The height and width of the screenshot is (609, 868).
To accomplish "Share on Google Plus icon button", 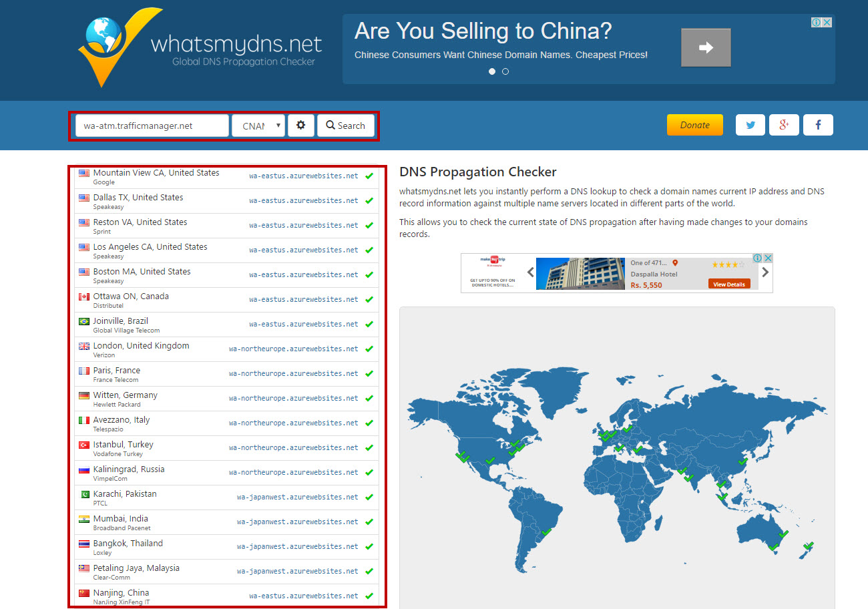I will [784, 125].
